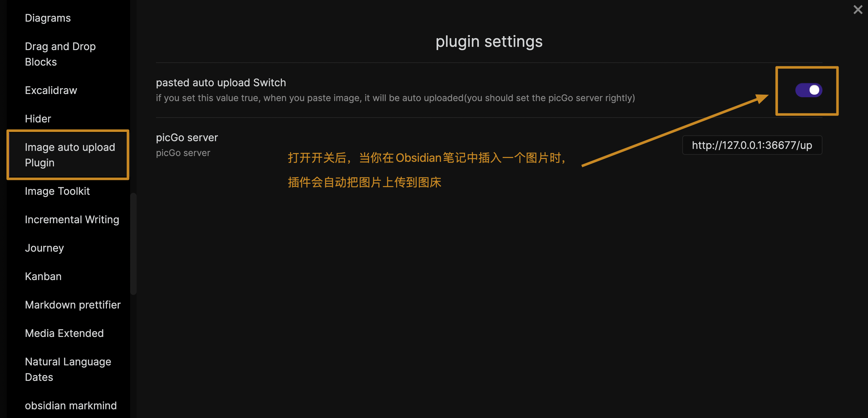Toggle the pasted auto upload Switch
Image resolution: width=868 pixels, height=418 pixels.
(x=808, y=90)
